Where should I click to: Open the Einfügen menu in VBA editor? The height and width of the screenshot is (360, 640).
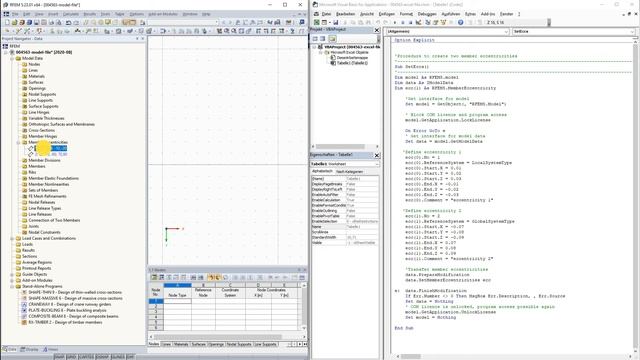coord(387,14)
